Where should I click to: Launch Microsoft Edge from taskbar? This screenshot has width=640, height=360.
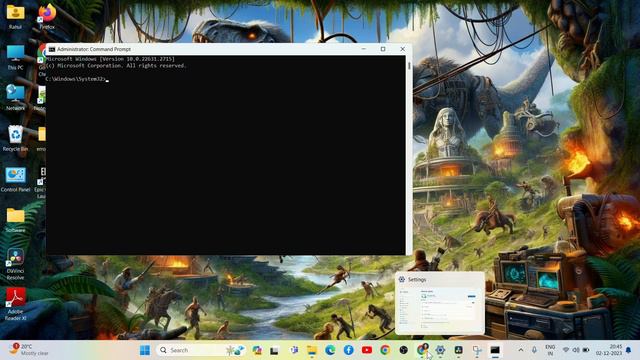tap(330, 350)
